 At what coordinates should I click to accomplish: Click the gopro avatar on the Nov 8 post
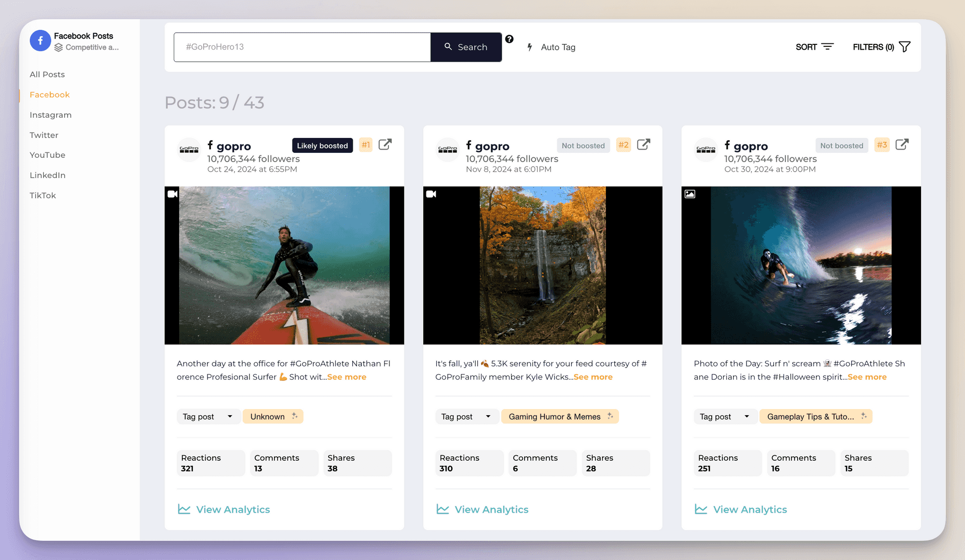(x=448, y=150)
